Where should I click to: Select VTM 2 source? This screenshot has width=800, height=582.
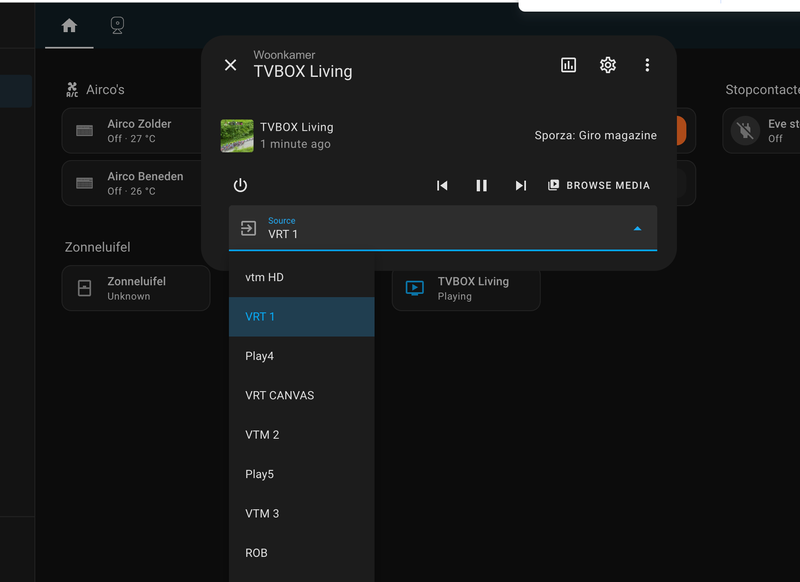click(302, 435)
